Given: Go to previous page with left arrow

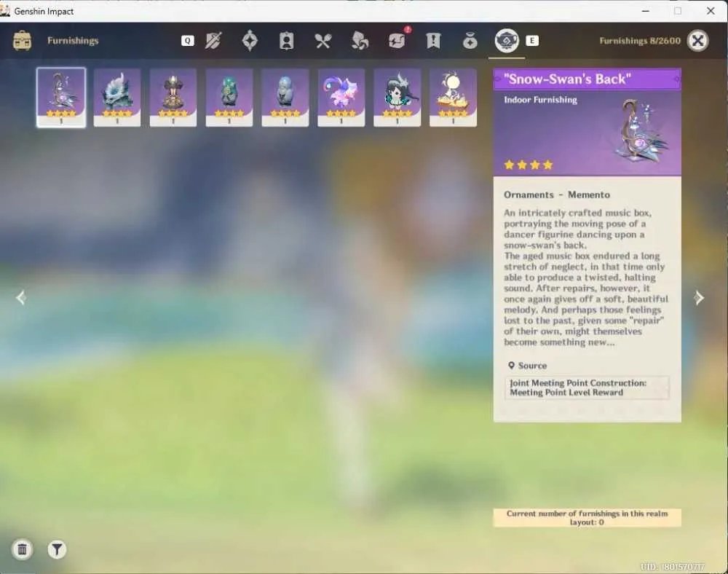Looking at the screenshot, I should [20, 298].
